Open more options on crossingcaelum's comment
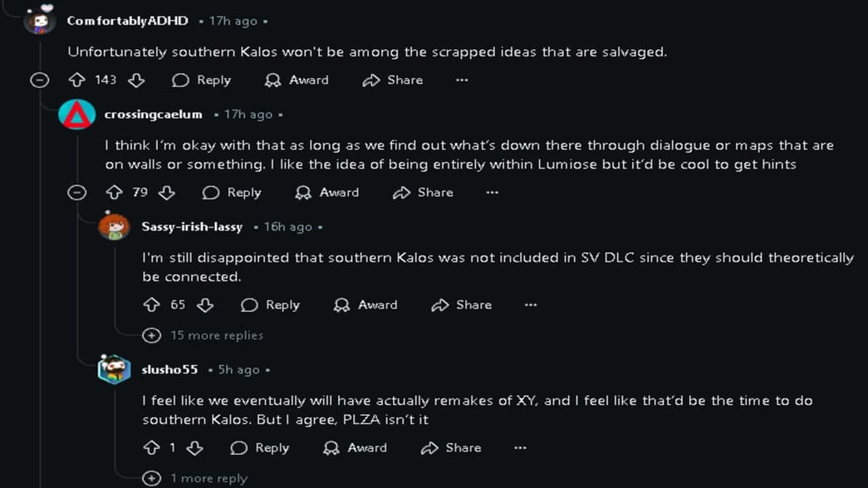 click(493, 193)
